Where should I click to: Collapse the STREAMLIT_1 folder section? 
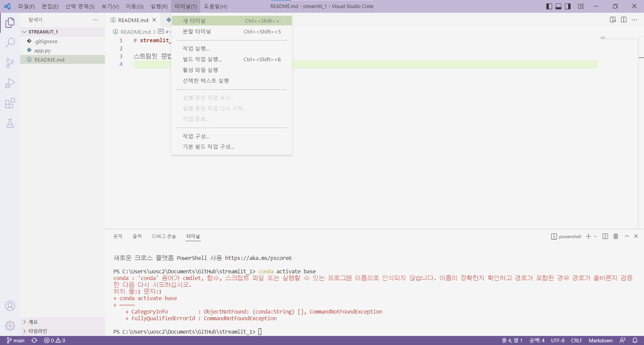(x=63, y=32)
